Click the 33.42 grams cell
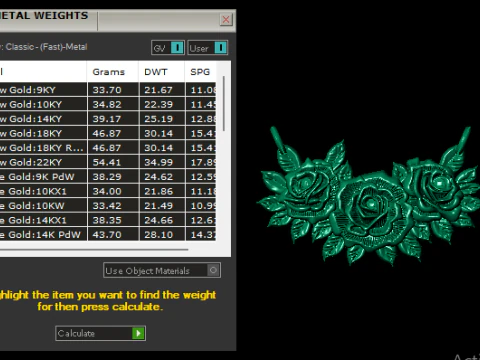480x360 pixels. point(113,206)
